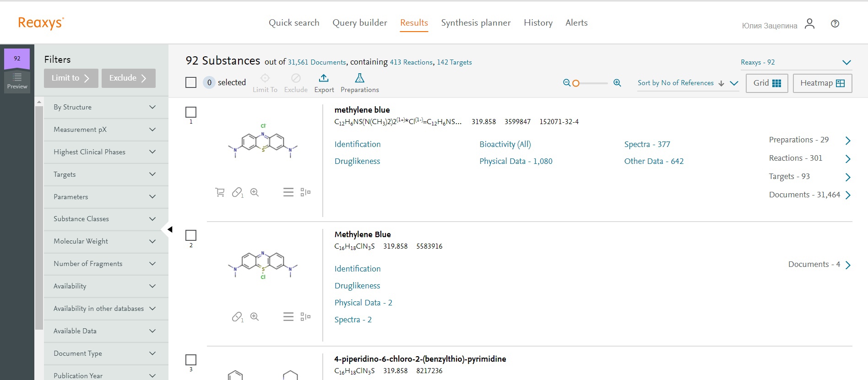Select substance 1 methylene blue checkbox
868x380 pixels.
[x=191, y=112]
